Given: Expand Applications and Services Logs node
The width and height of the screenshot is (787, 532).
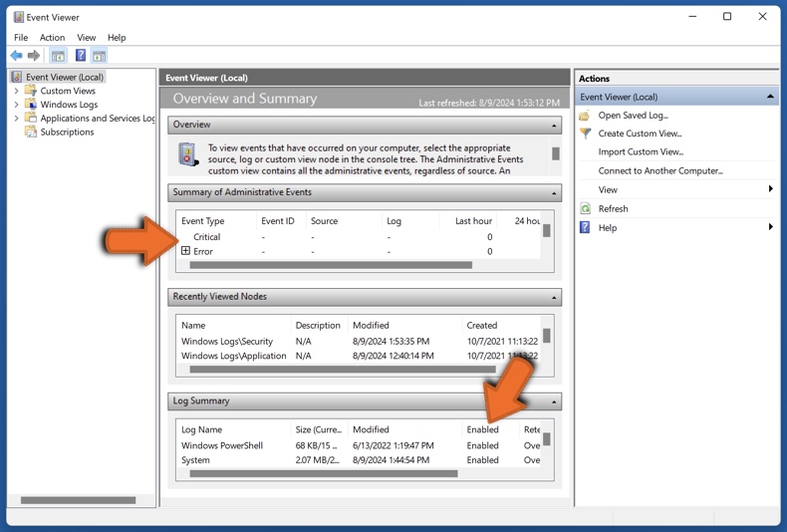Looking at the screenshot, I should 16,118.
